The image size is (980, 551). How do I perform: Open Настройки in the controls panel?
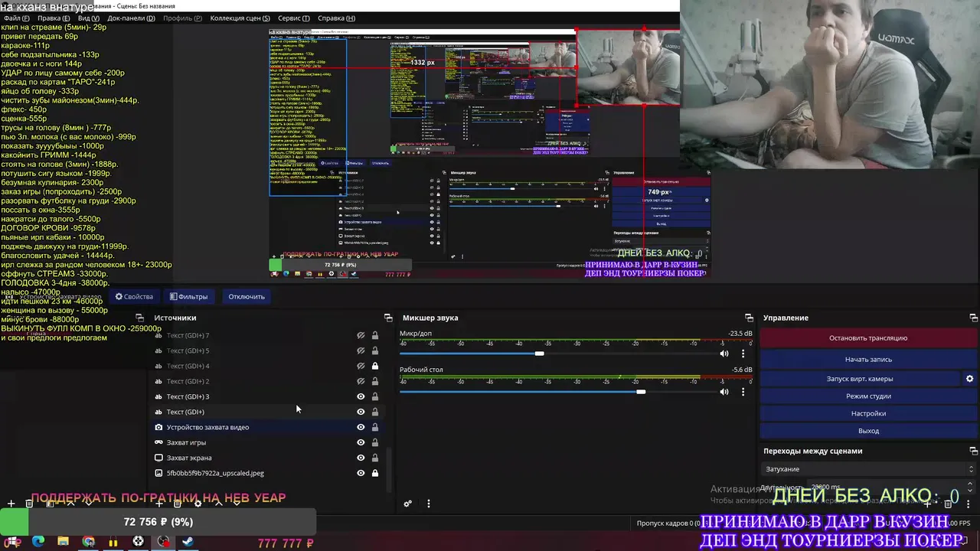(x=868, y=413)
